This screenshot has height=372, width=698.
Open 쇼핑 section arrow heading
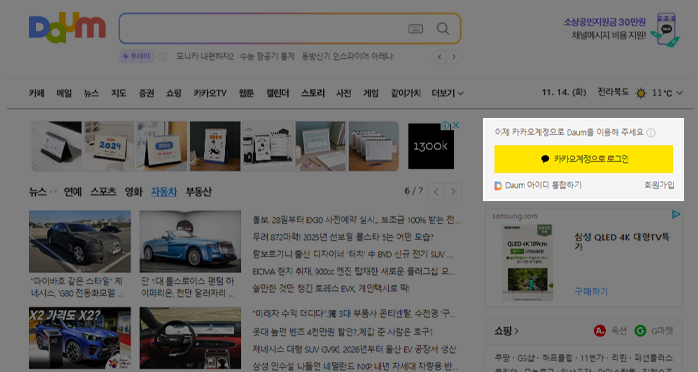(506, 331)
